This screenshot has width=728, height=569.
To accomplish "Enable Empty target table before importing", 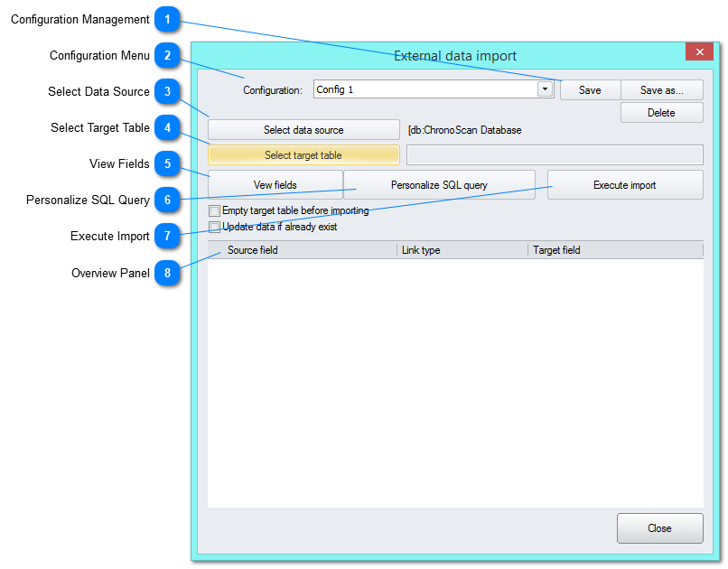I will (214, 210).
